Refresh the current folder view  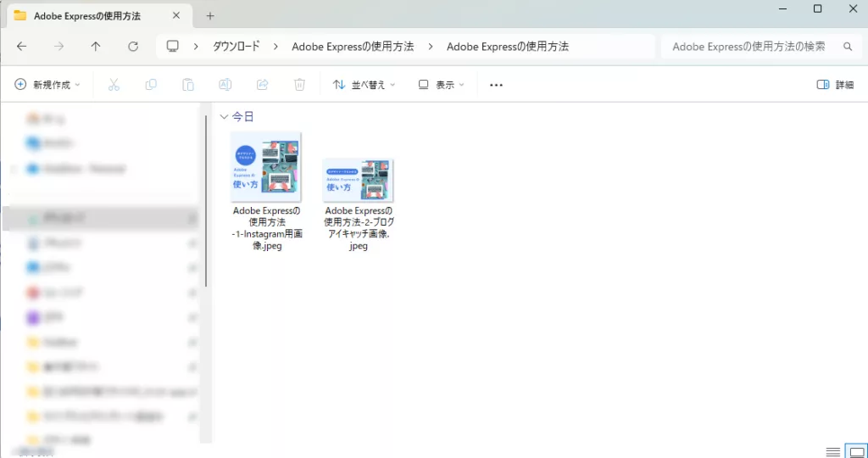point(133,47)
